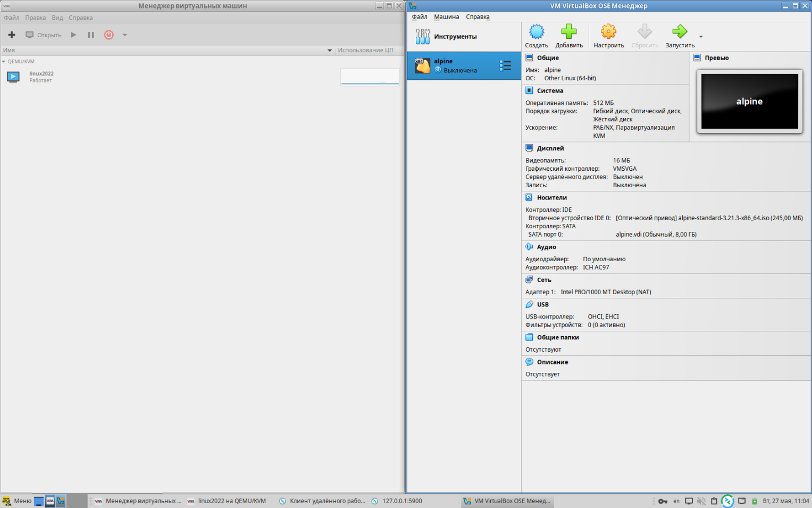Screen dimensions: 812x508
Task: Click the alpine preview thumbnail
Action: point(750,101)
